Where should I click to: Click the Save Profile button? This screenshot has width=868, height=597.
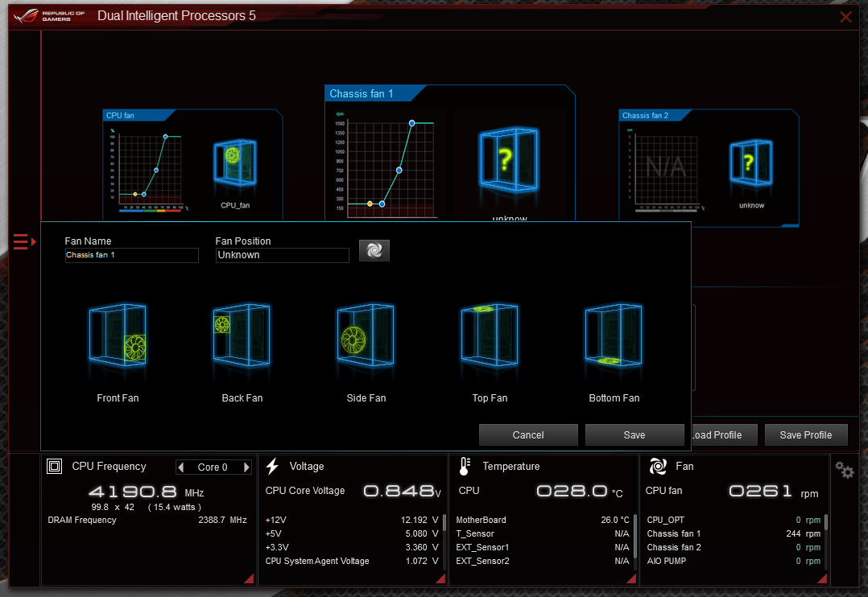[x=806, y=435]
